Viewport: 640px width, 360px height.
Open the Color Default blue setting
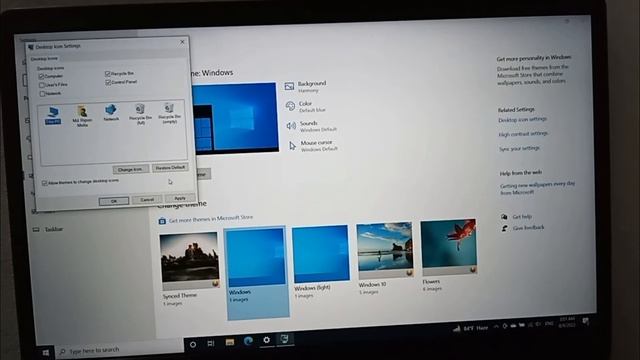click(x=306, y=107)
